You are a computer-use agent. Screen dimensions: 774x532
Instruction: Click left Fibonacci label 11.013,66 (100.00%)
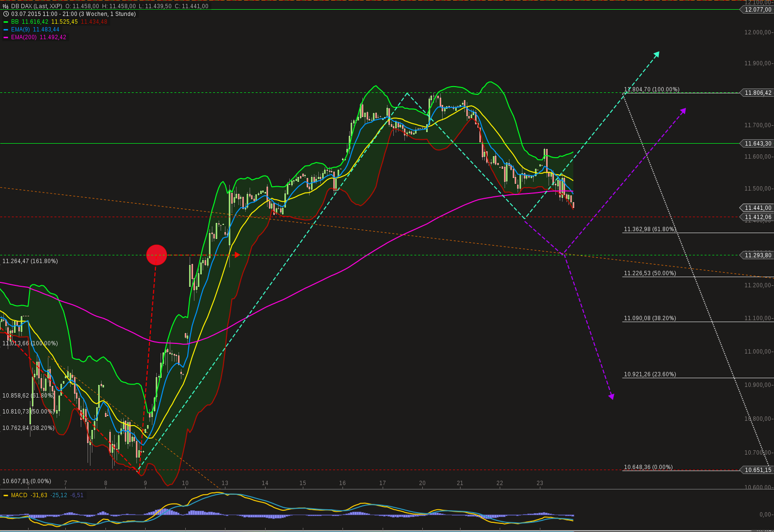point(30,343)
